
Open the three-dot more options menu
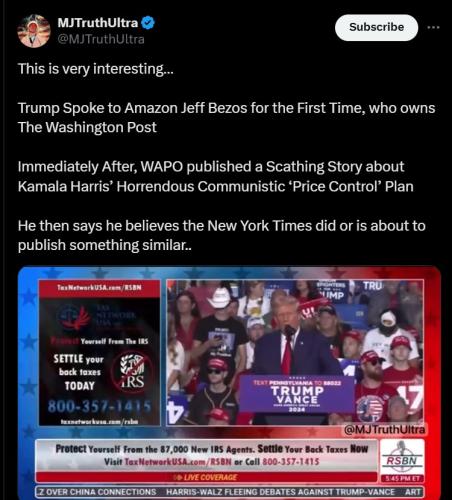pyautogui.click(x=433, y=27)
